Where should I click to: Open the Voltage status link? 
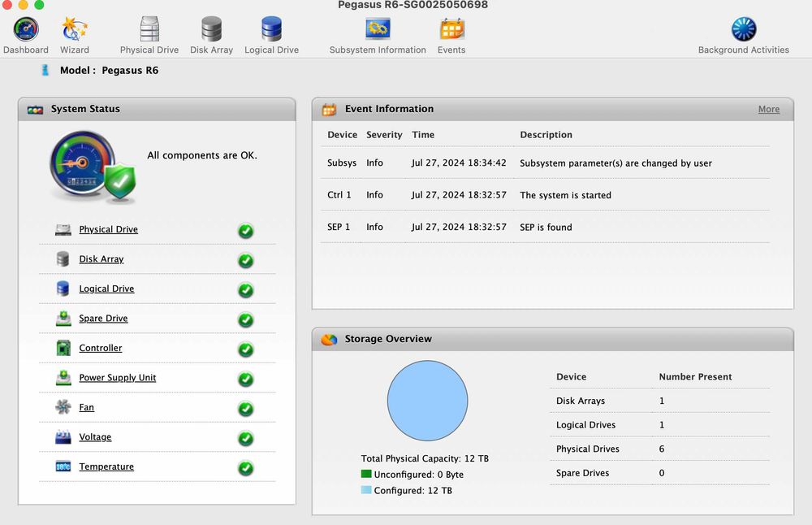pyautogui.click(x=95, y=436)
